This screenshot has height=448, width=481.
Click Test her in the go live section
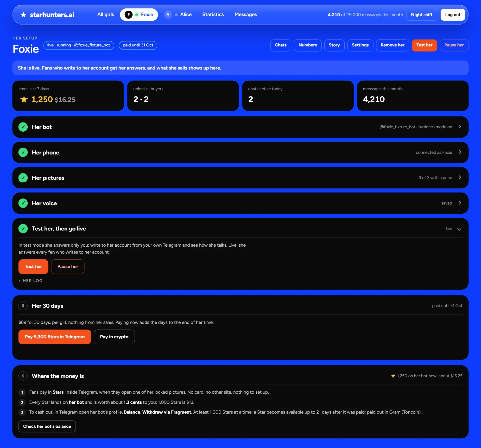point(33,267)
